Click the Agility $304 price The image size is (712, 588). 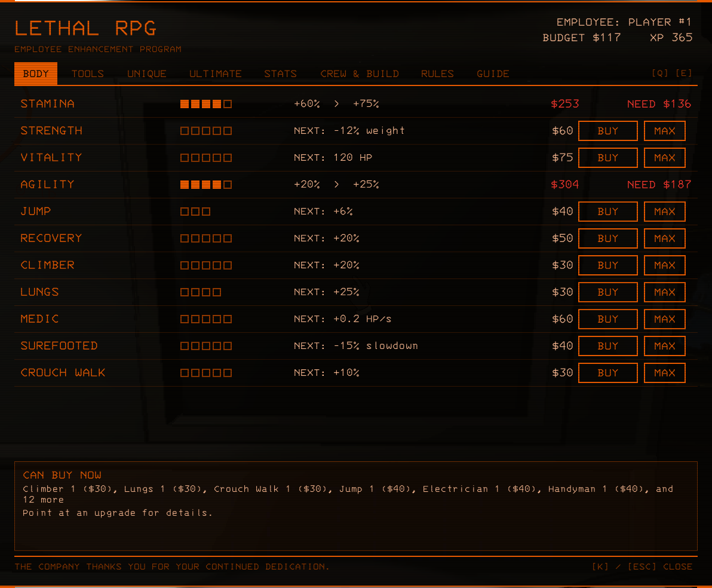point(565,185)
